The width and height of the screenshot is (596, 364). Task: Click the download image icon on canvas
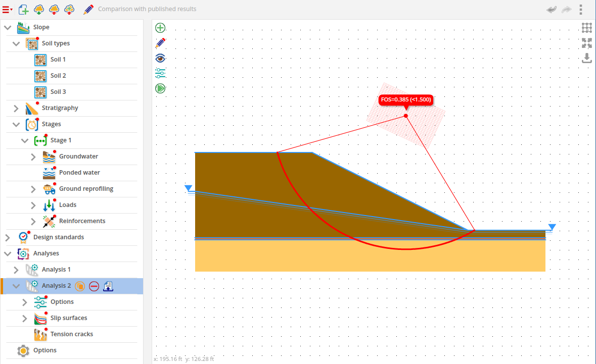pos(586,58)
